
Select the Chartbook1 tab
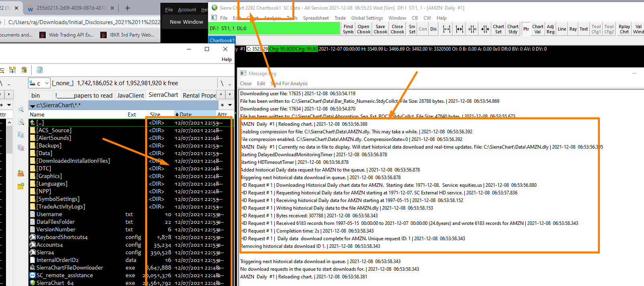tap(222, 40)
